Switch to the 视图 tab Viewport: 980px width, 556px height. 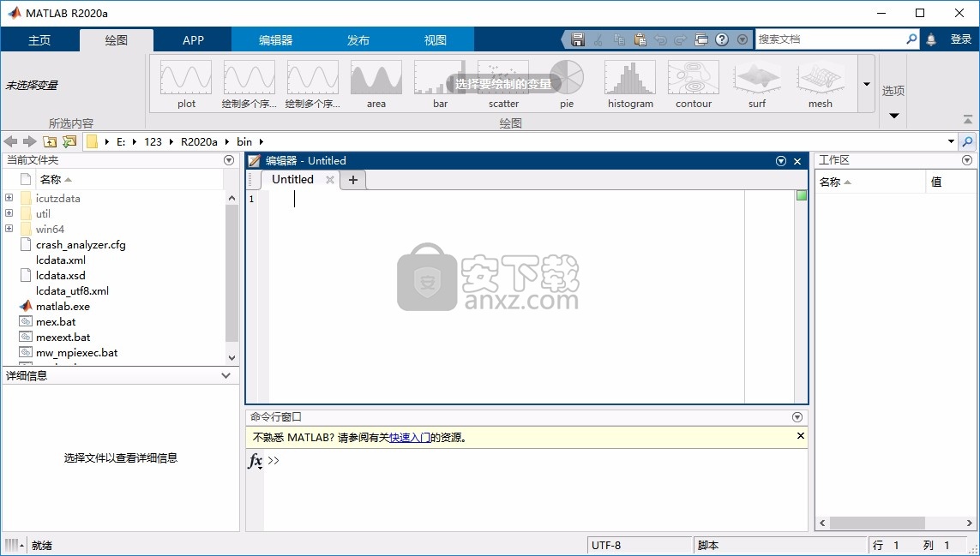tap(435, 40)
